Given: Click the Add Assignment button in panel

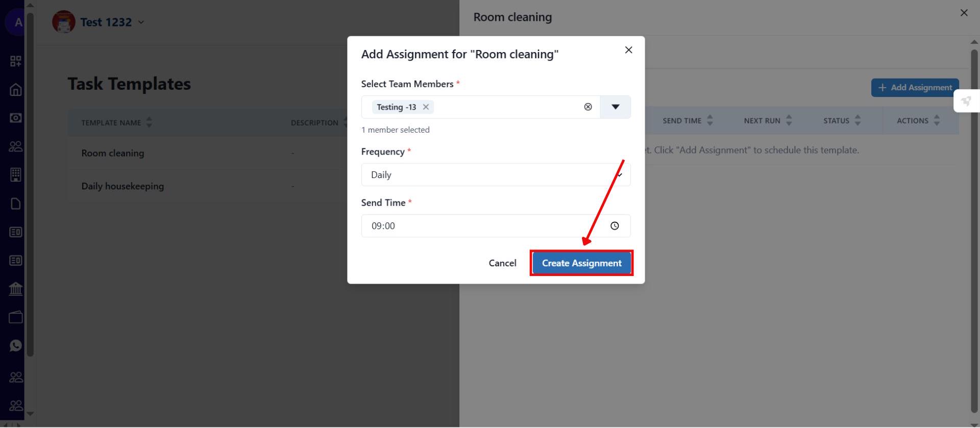Looking at the screenshot, I should pyautogui.click(x=915, y=88).
